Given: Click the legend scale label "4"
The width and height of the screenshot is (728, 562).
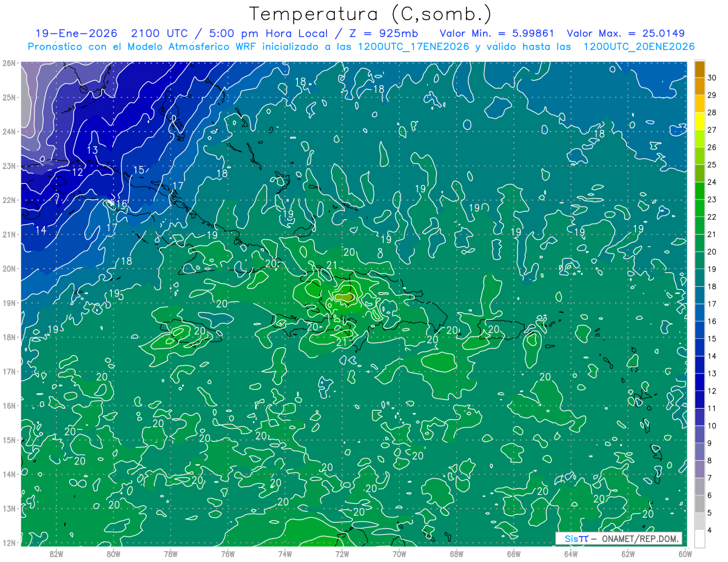Looking at the screenshot, I should 710,530.
